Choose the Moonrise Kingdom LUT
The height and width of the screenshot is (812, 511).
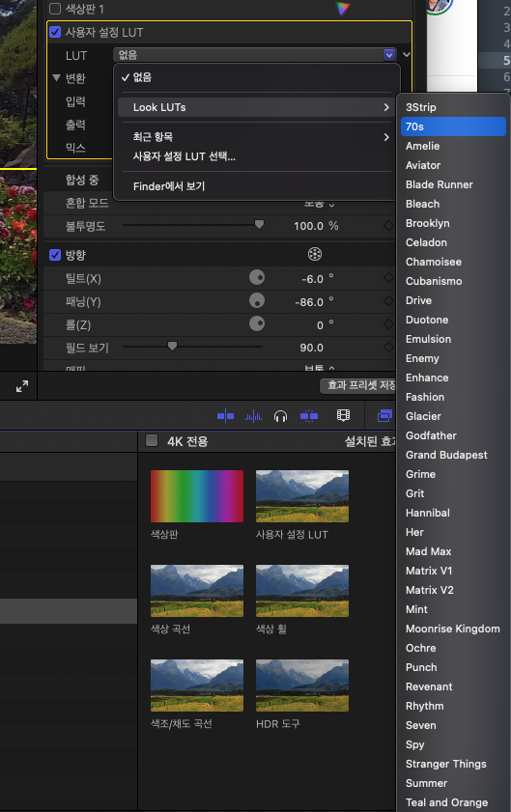point(453,629)
